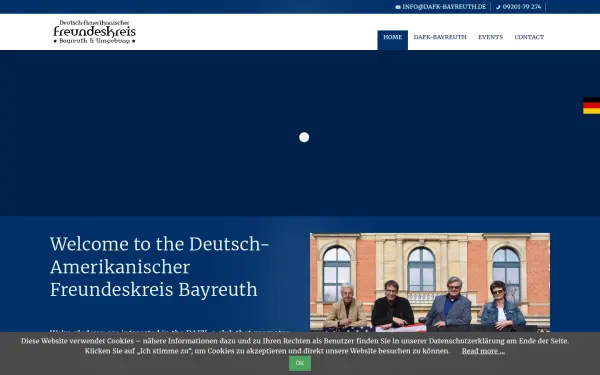Viewport: 600px width, 375px height.
Task: Click the welcome heading 'Welcome to the Deutsch-Amerikanischer Freundeskreis Bayreuth'
Action: click(159, 267)
